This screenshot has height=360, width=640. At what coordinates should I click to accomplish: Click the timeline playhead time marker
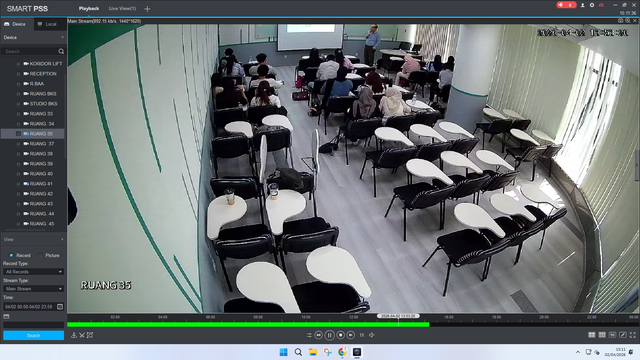398,316
